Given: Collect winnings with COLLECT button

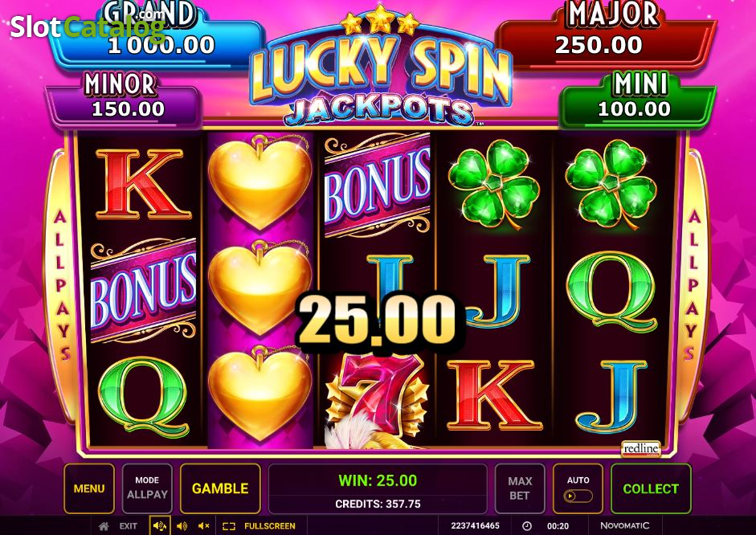Looking at the screenshot, I should click(651, 488).
